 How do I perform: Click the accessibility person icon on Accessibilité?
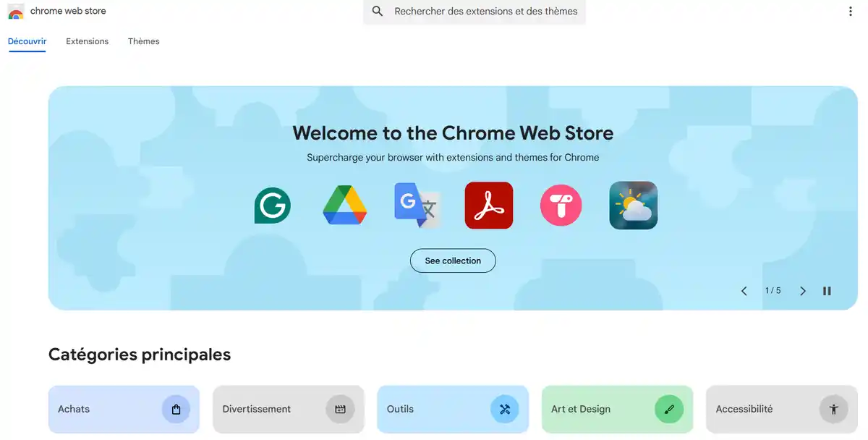833,410
